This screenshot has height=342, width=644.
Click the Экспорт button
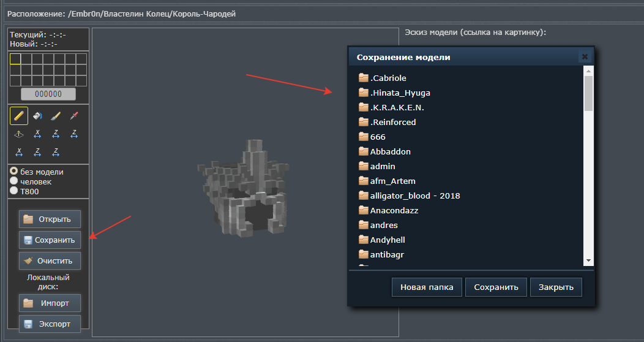(50, 324)
